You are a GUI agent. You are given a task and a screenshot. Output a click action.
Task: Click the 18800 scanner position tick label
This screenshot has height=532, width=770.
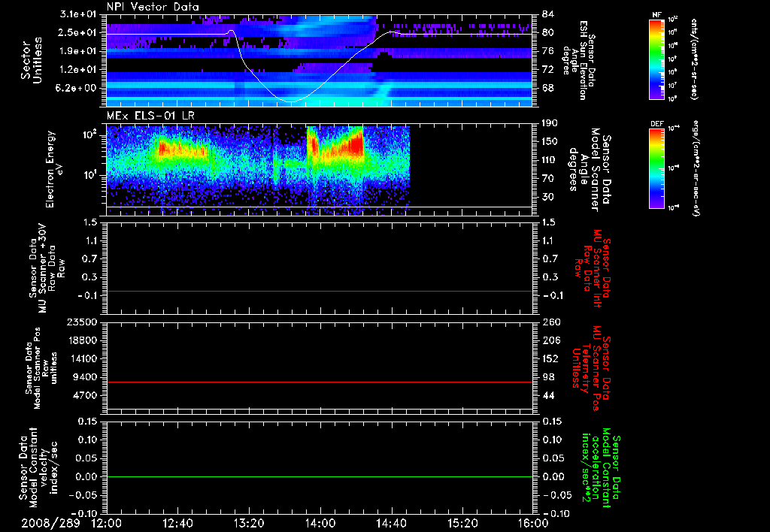[x=81, y=340]
